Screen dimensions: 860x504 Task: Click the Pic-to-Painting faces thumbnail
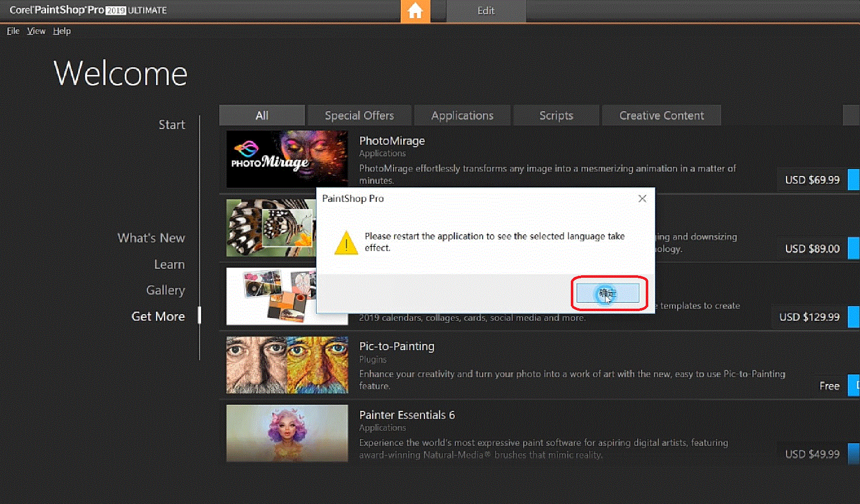point(287,365)
